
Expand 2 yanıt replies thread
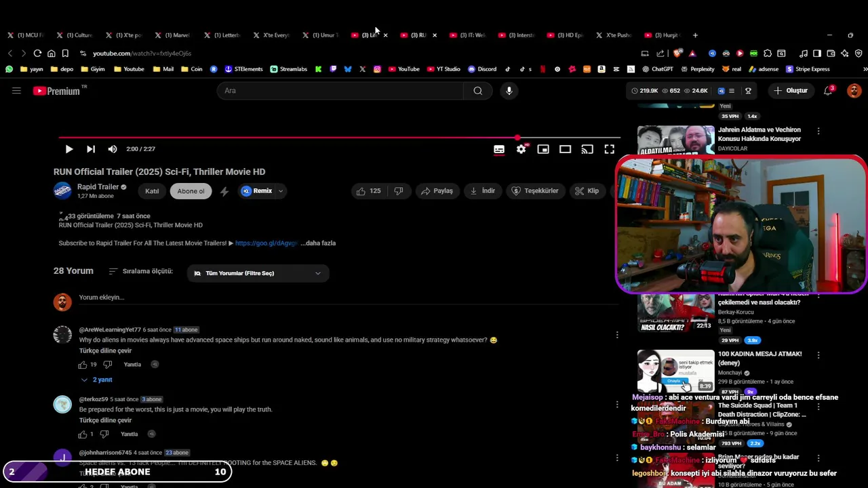click(96, 380)
